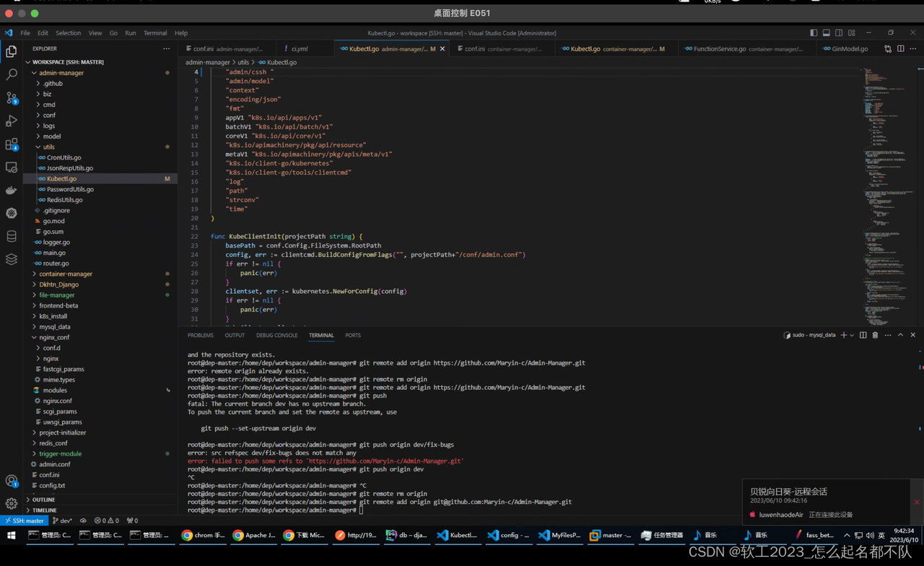
Task: Open the Selection menu
Action: 68,33
